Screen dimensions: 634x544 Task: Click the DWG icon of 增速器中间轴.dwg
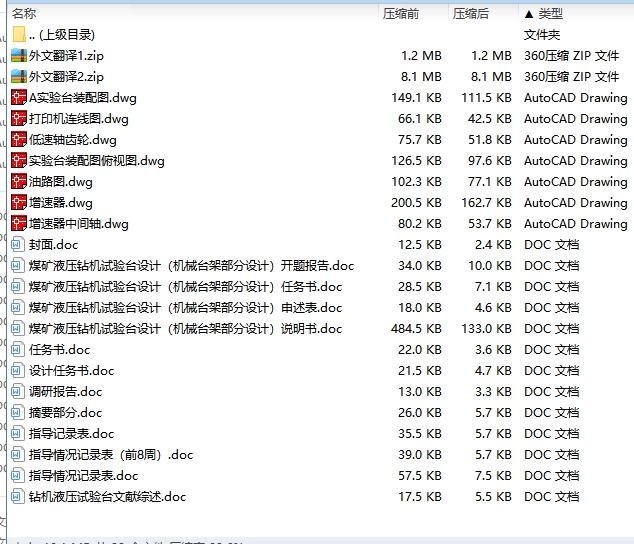(x=19, y=224)
